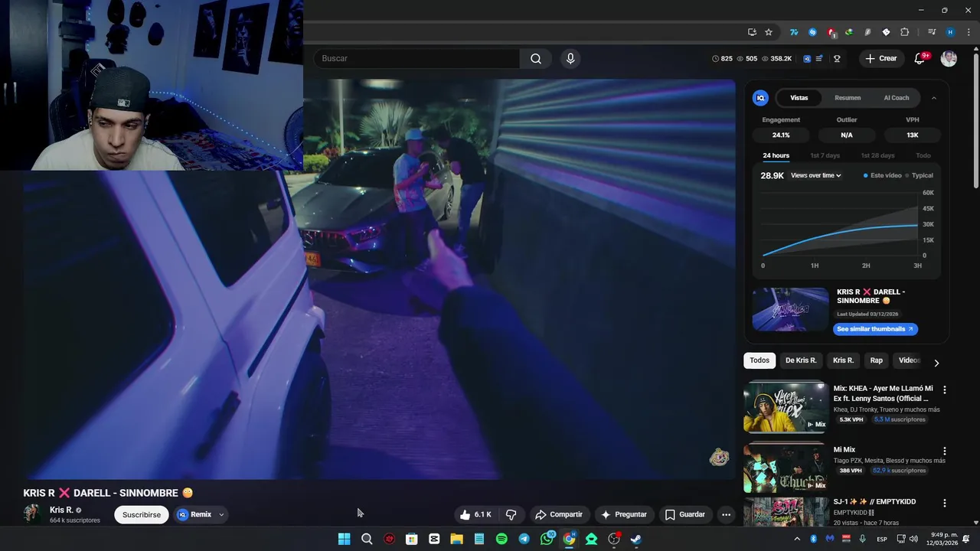Open Chrome profile H avatar
The width and height of the screenshot is (980, 551).
950,32
